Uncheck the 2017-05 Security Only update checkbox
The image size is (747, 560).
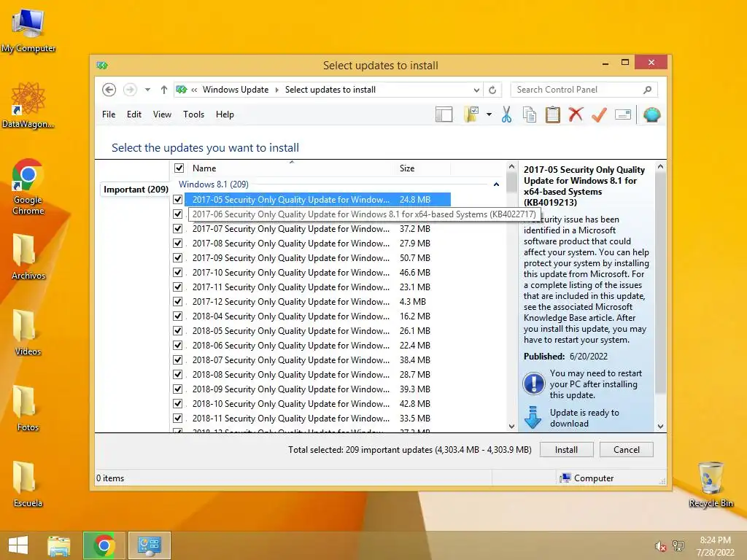pos(178,200)
